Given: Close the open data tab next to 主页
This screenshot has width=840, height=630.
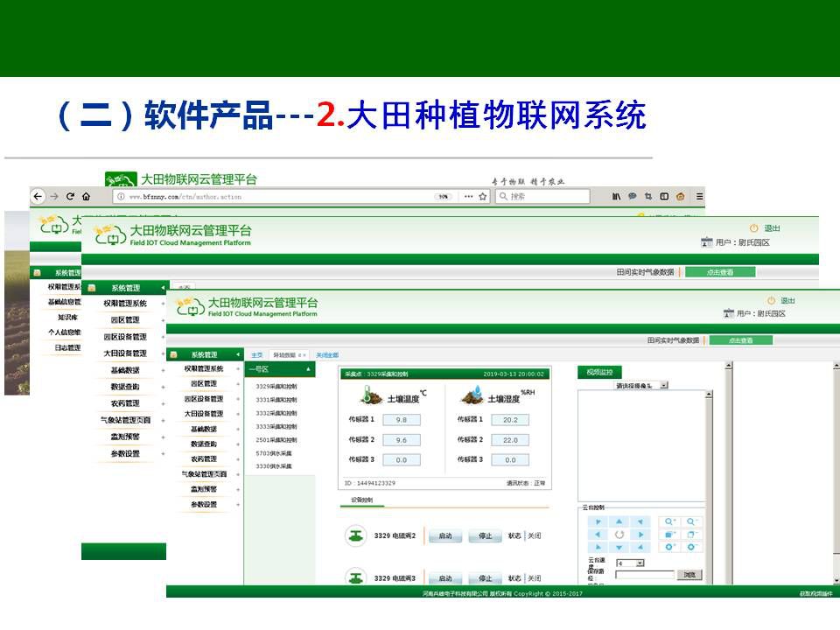Looking at the screenshot, I should [x=304, y=355].
